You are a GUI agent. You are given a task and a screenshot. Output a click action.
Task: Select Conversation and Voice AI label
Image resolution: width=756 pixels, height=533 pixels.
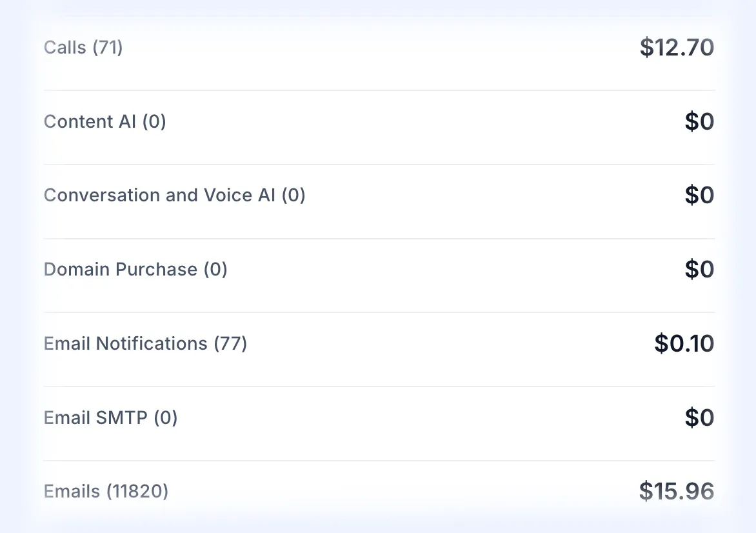point(175,196)
